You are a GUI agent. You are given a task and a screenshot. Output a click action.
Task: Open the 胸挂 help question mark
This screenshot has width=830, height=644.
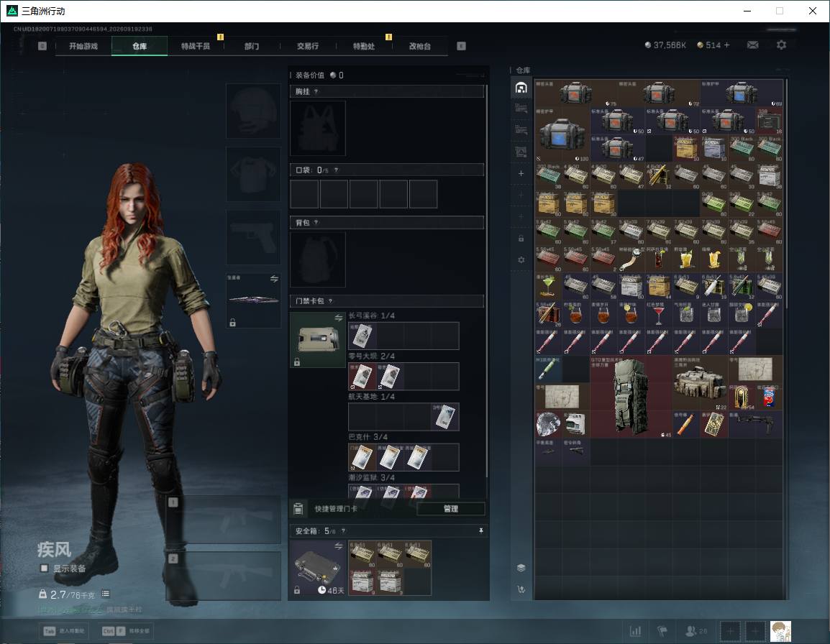coord(316,91)
